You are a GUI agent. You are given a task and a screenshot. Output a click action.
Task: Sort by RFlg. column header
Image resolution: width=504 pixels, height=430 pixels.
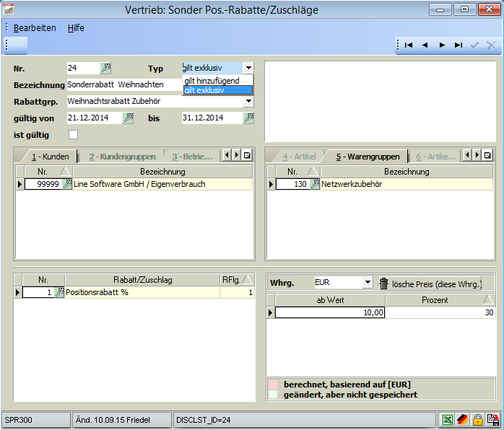[x=237, y=280]
